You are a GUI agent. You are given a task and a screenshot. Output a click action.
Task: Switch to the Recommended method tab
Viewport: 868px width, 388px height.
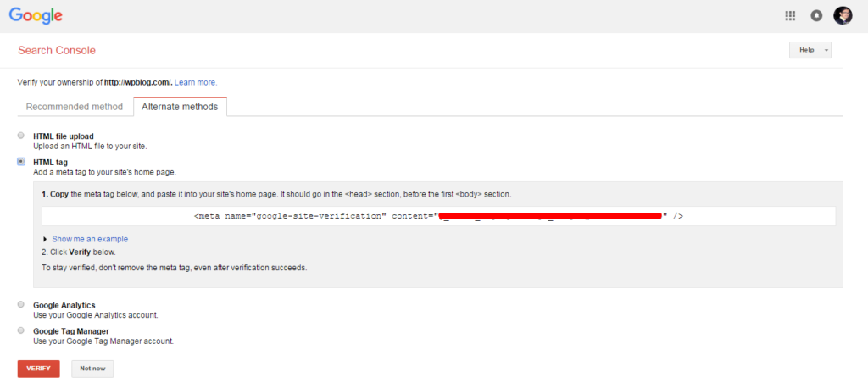(x=75, y=107)
